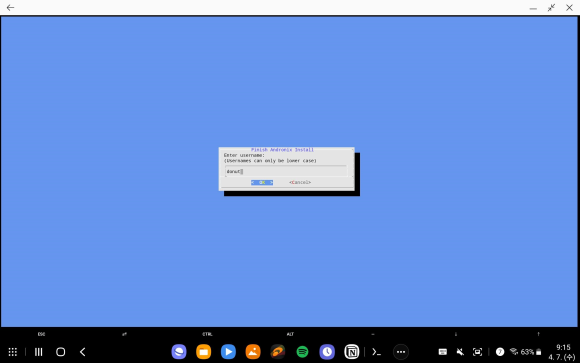Tap the up-arrow extra key
580x363 pixels.
539,334
